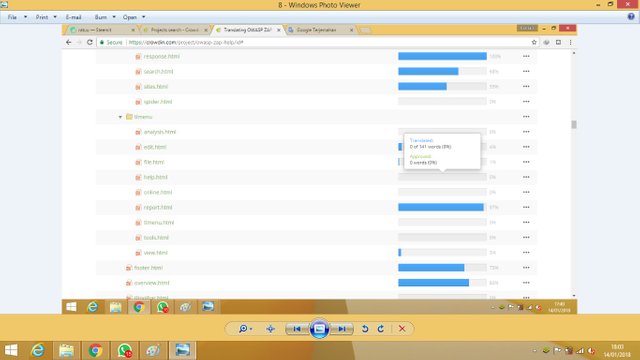Open the more options for report.html

(526, 207)
